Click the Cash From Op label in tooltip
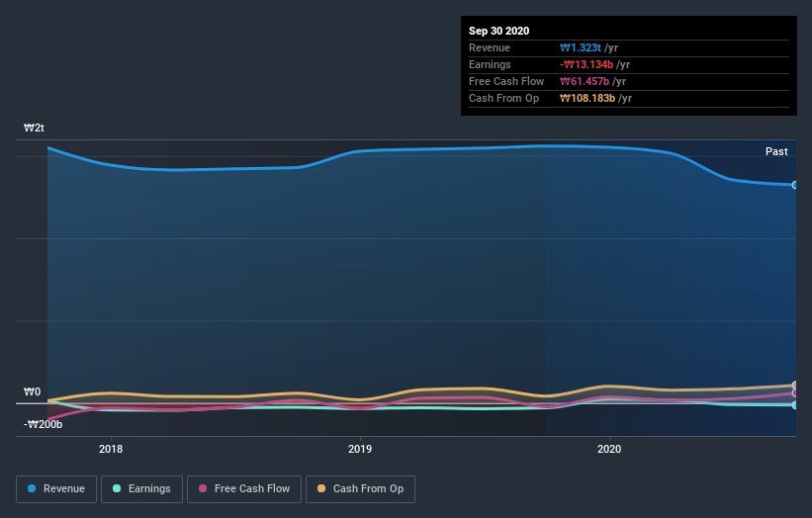 tap(503, 98)
